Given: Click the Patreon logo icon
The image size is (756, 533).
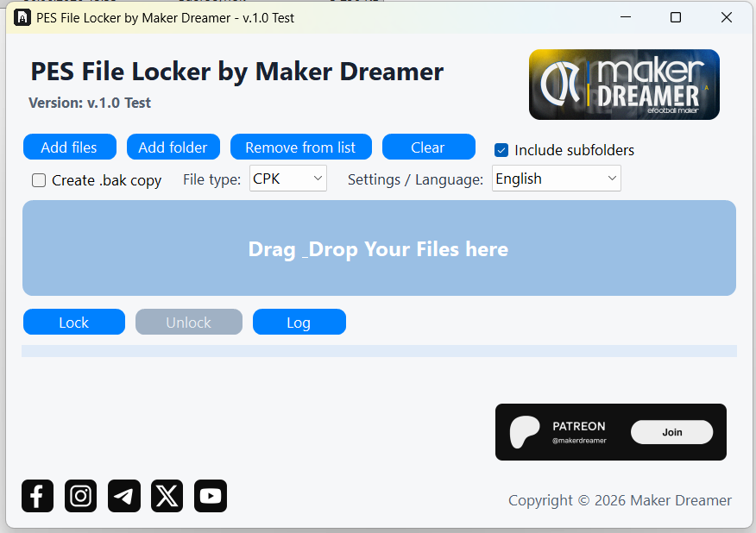Looking at the screenshot, I should tap(525, 432).
